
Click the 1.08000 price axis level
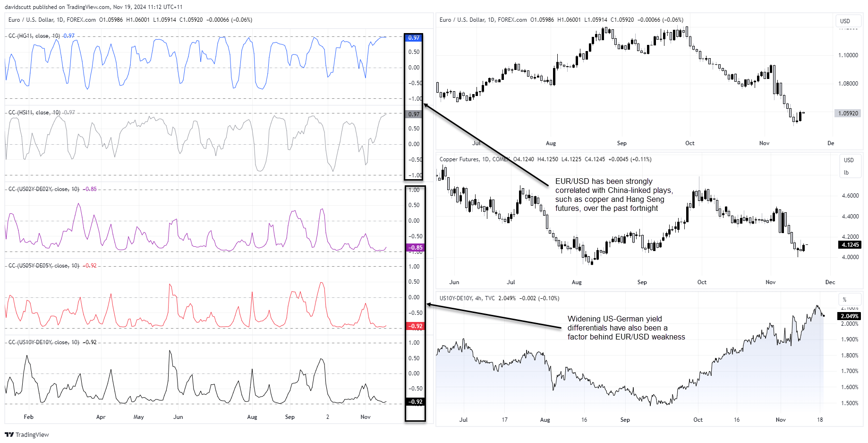coord(848,84)
